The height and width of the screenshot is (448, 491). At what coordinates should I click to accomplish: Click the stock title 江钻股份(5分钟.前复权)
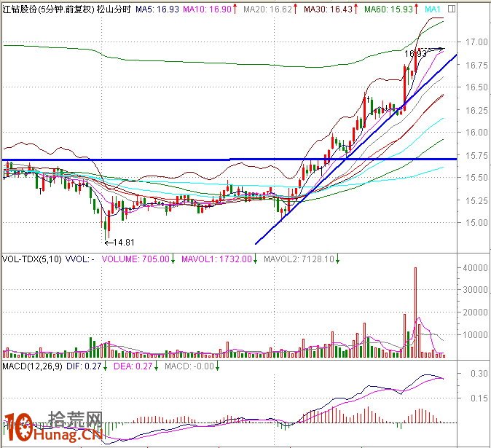(x=49, y=9)
